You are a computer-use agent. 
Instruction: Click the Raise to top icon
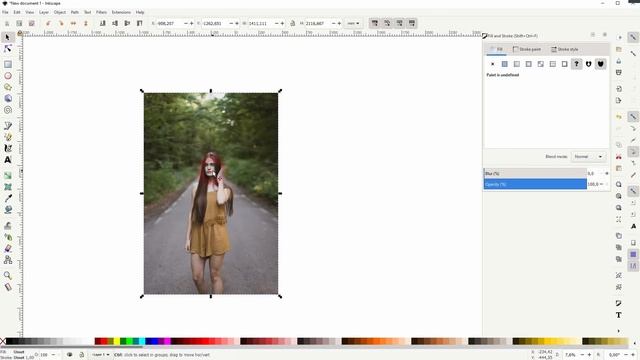(x=140, y=23)
